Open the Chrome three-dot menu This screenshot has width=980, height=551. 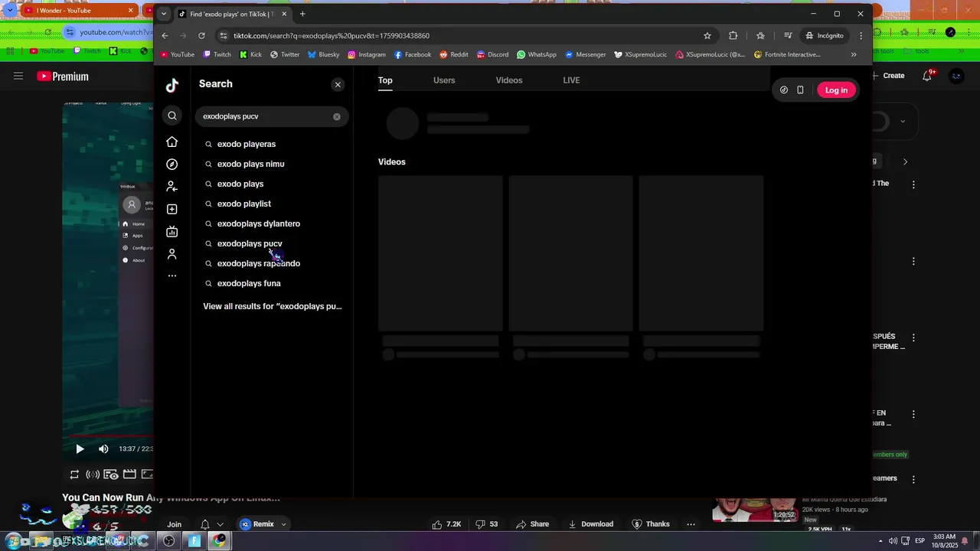pos(861,35)
